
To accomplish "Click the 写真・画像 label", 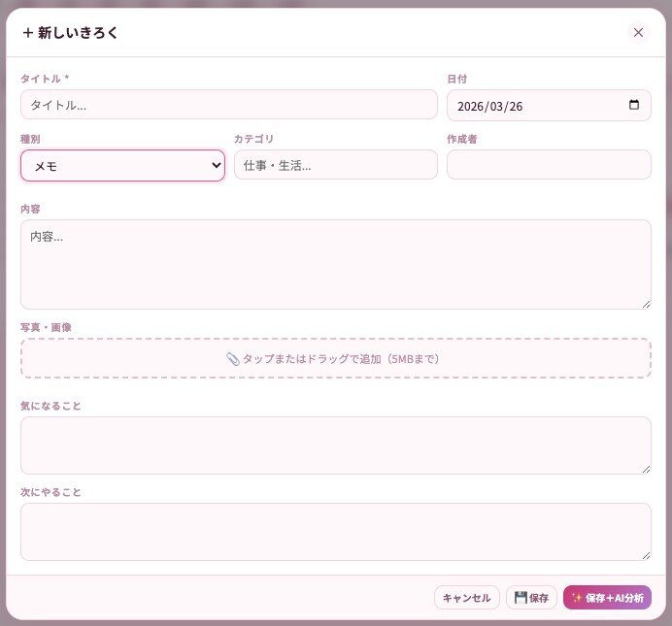I will 46,327.
